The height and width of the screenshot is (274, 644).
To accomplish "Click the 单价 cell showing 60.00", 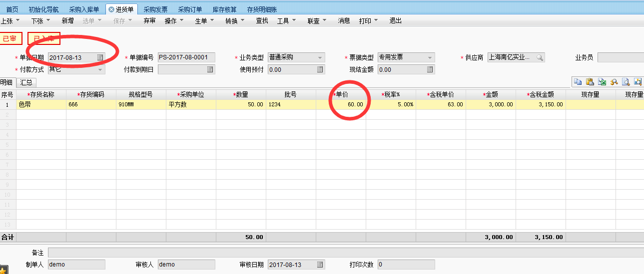I will pos(341,105).
